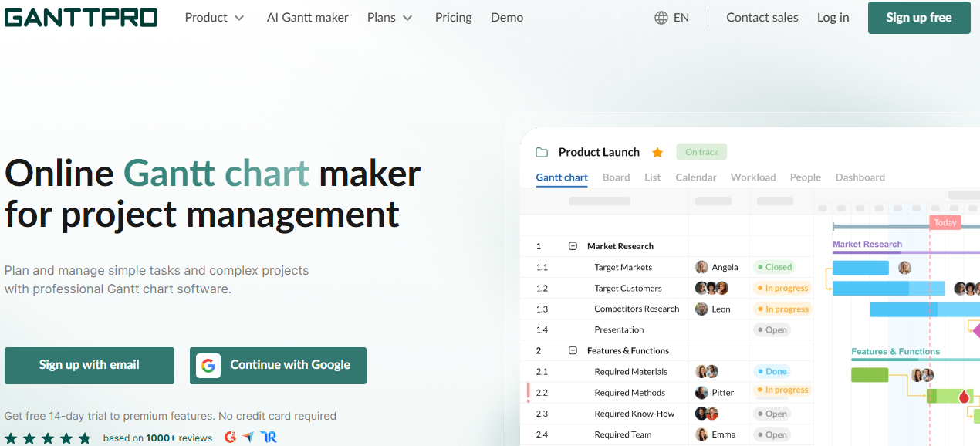
Task: Click Continue with Google button
Action: point(278,365)
